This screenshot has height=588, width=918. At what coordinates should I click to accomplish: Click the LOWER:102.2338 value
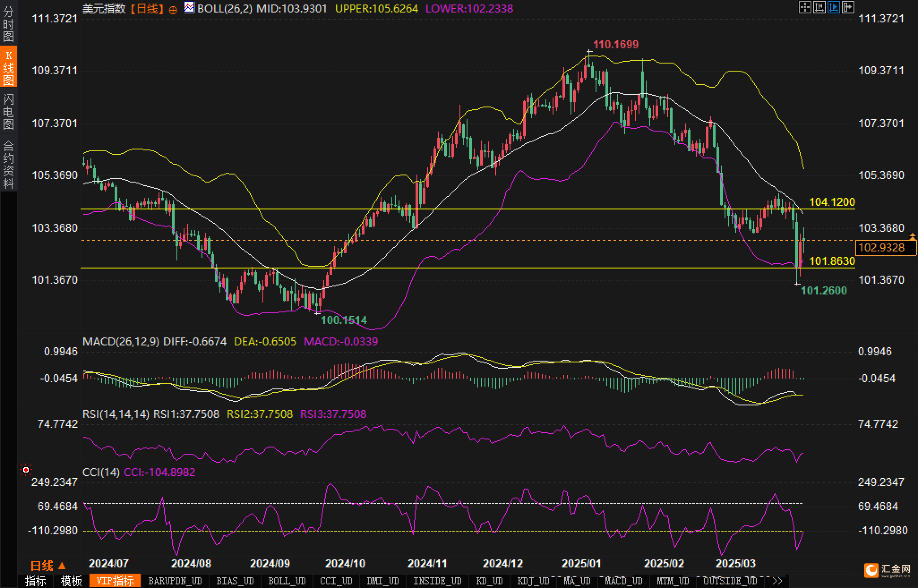pyautogui.click(x=469, y=9)
